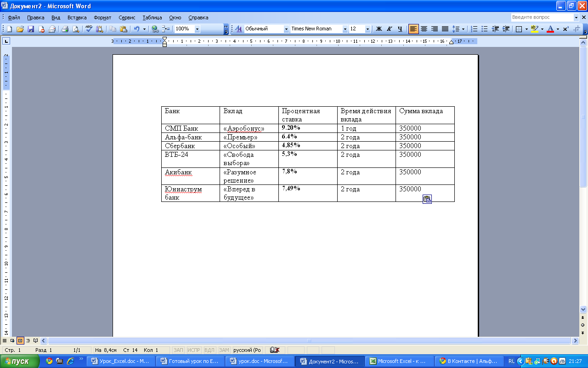Print the document with printer icon
588x368 pixels.
65,29
